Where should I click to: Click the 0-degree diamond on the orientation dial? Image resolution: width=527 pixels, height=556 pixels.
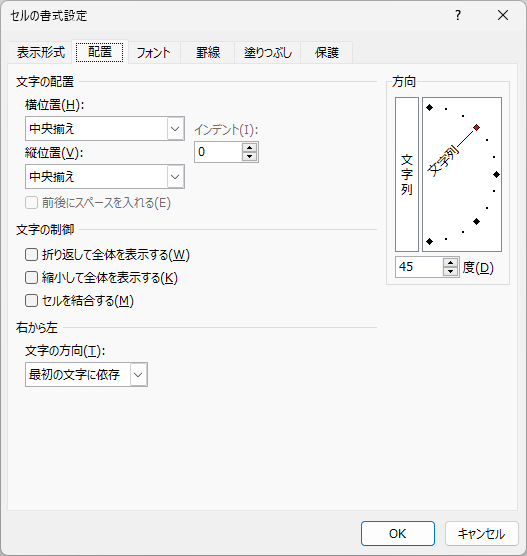pyautogui.click(x=497, y=174)
